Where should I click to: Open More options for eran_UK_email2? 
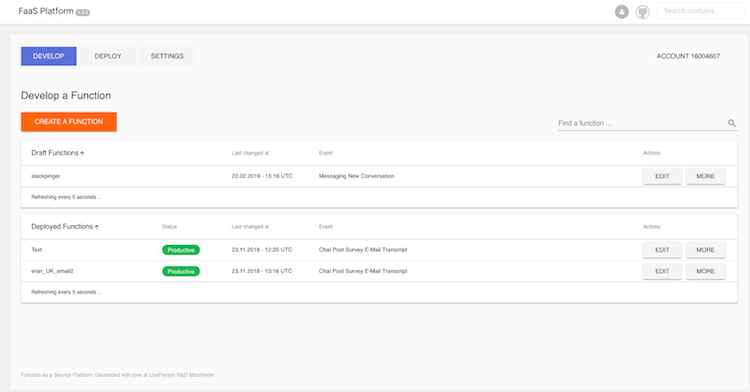point(706,271)
